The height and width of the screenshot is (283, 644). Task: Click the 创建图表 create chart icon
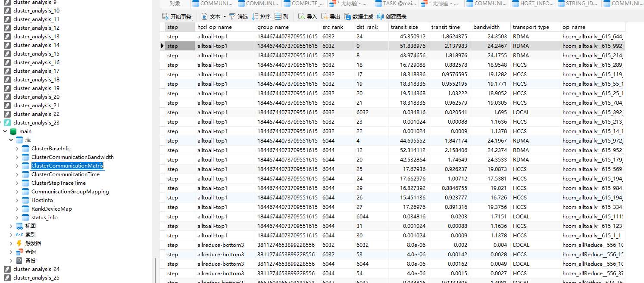[380, 16]
